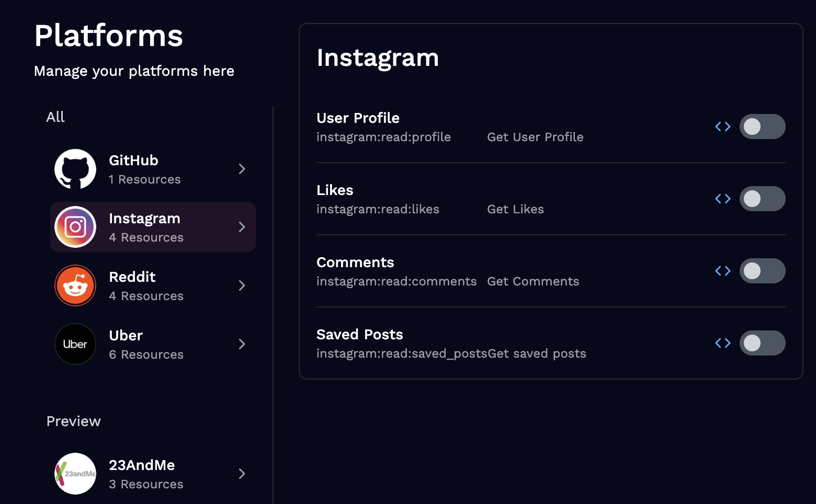The image size is (816, 504).
Task: Click the GitHub logo icon
Action: (x=75, y=169)
